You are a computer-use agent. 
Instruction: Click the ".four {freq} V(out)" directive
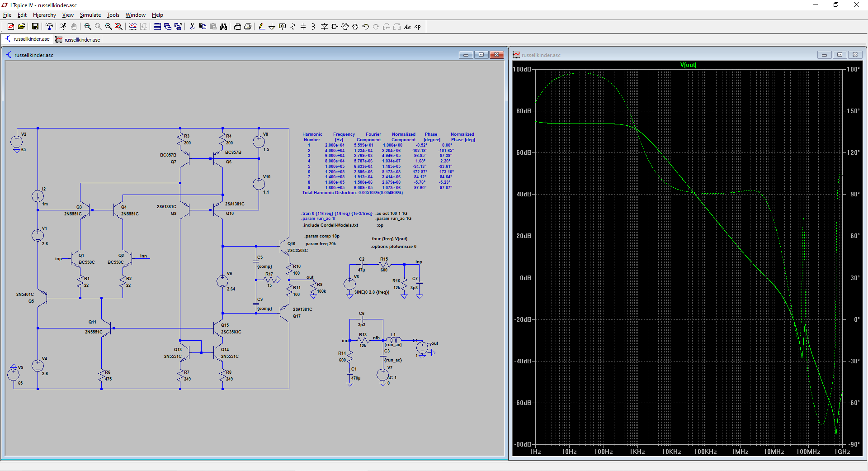pos(389,239)
